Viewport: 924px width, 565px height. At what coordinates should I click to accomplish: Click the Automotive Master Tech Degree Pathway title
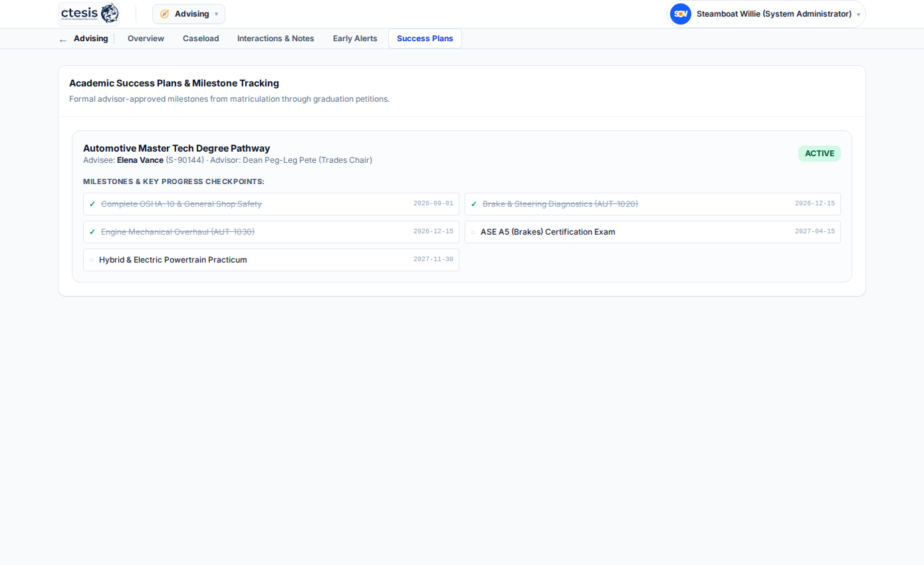tap(176, 148)
